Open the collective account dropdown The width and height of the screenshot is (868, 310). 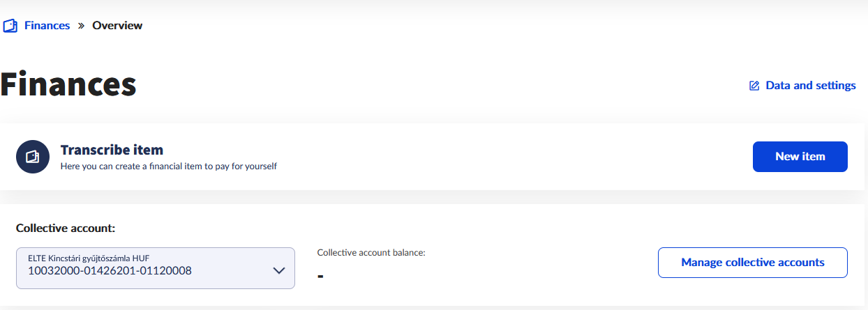(155, 268)
